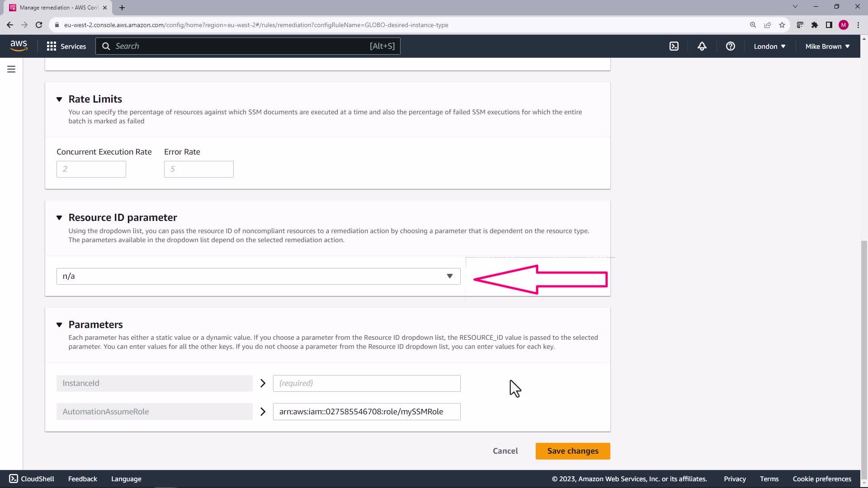Open browser extensions puzzle icon
Image resolution: width=868 pixels, height=488 pixels.
pos(814,25)
